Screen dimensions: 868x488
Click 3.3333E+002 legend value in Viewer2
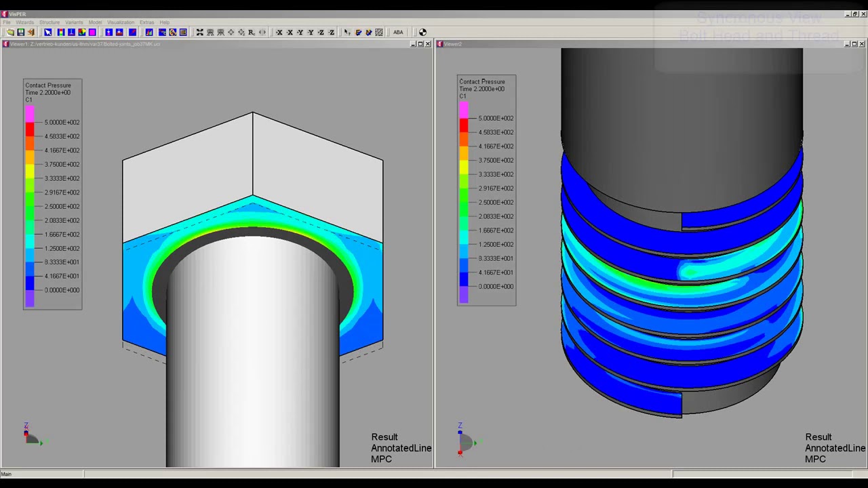[x=496, y=174]
